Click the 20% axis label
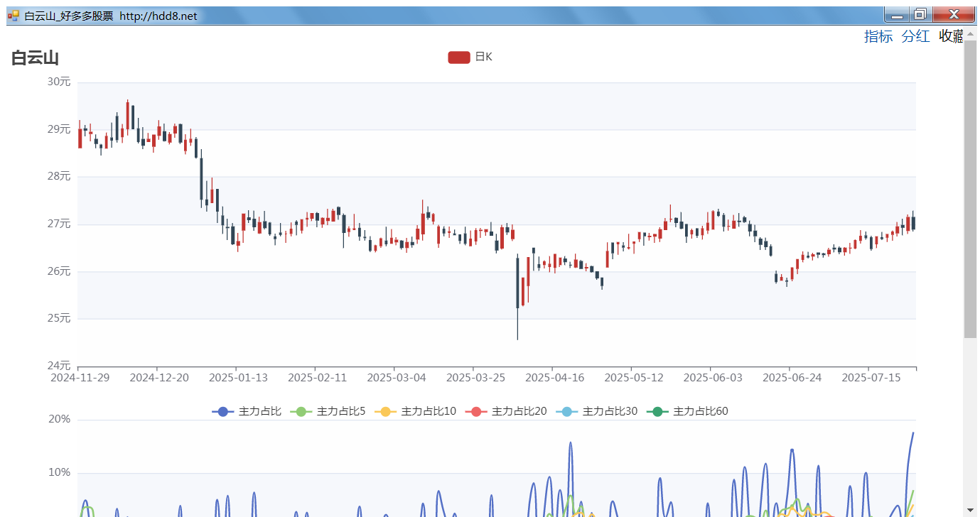 (x=59, y=419)
